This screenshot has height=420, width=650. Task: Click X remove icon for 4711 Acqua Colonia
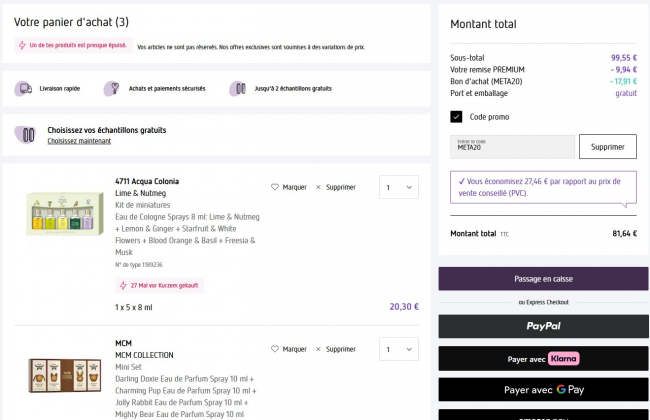(318, 187)
